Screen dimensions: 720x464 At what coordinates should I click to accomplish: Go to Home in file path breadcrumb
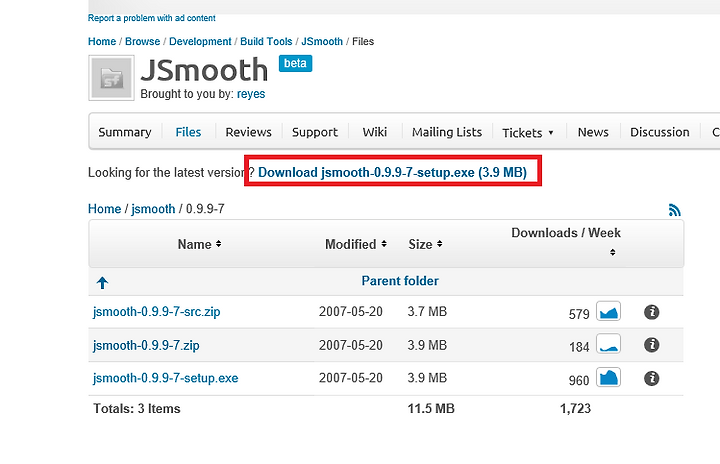tap(105, 209)
